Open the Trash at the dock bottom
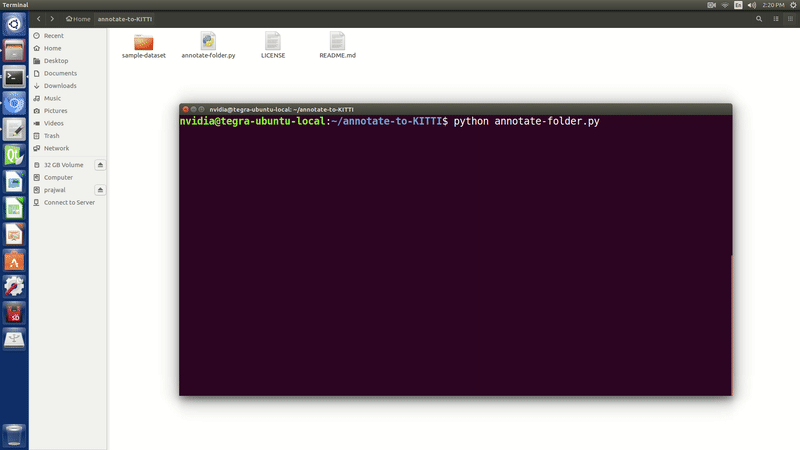The height and width of the screenshot is (450, 800). click(x=14, y=435)
